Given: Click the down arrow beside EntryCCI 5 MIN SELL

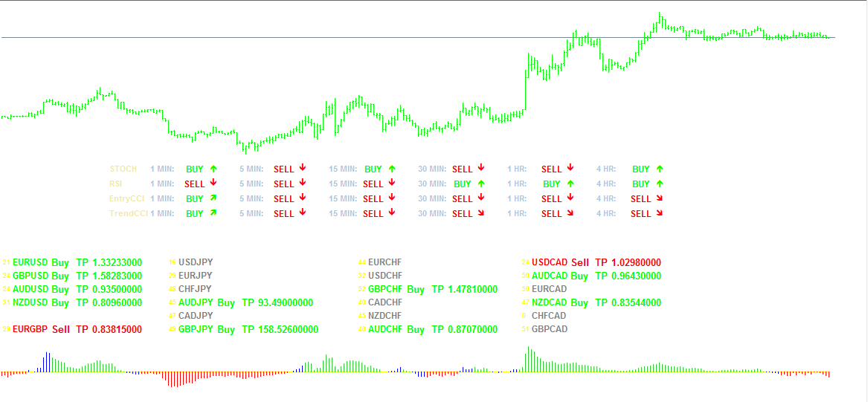Looking at the screenshot, I should (x=302, y=198).
